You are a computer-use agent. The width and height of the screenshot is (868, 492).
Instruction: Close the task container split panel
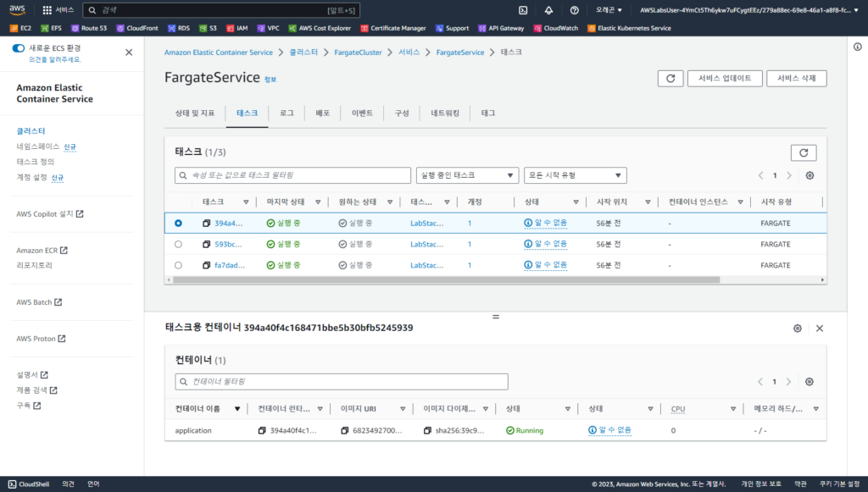pyautogui.click(x=820, y=329)
